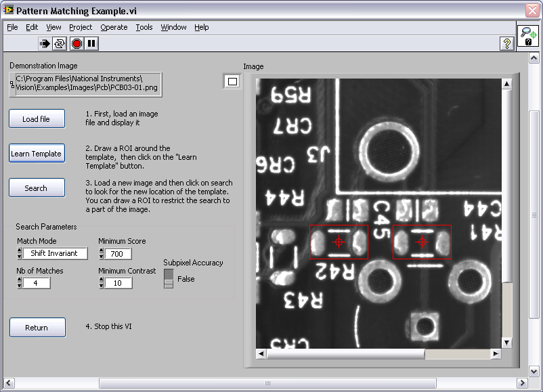The image size is (543, 392).
Task: Click the Run Continuously icon
Action: point(60,43)
